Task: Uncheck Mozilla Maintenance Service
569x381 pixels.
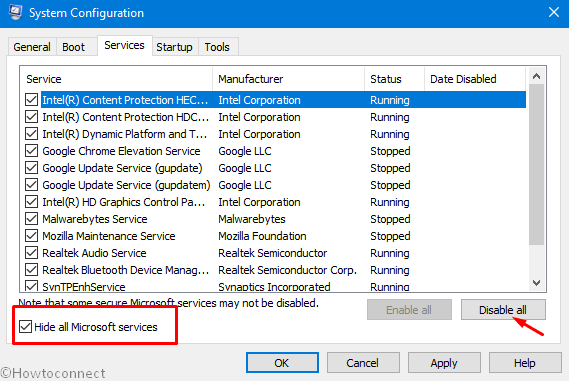Action: point(32,235)
